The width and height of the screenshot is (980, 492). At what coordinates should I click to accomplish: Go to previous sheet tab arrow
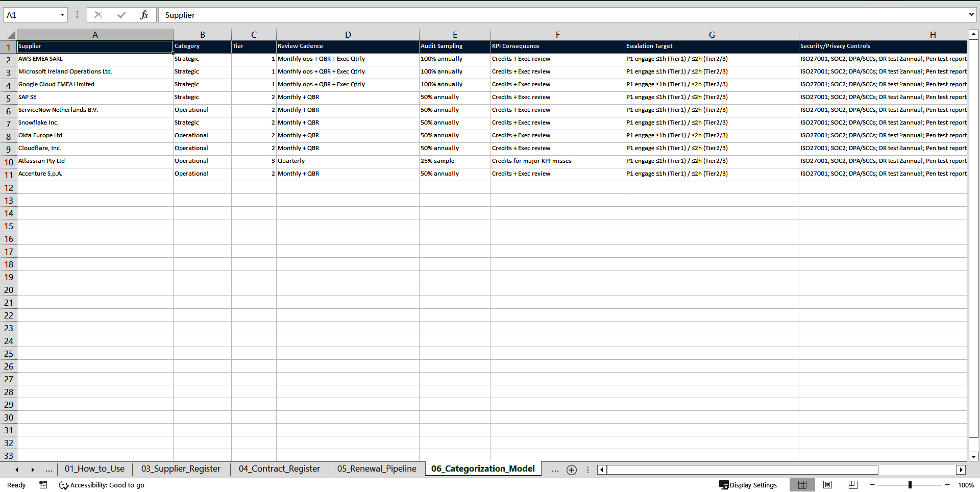click(x=17, y=470)
